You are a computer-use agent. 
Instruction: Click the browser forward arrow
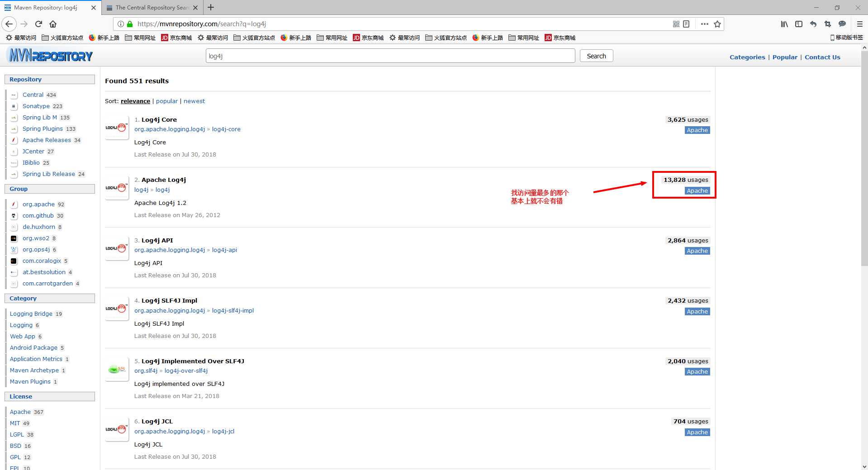coord(24,24)
